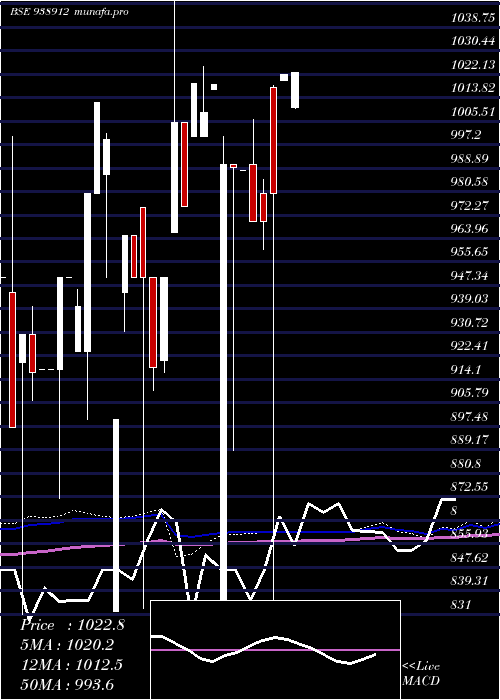Click the '5MA : 1020.2' readout
Image resolution: width=500 pixels, height=700 pixels.
click(67, 645)
